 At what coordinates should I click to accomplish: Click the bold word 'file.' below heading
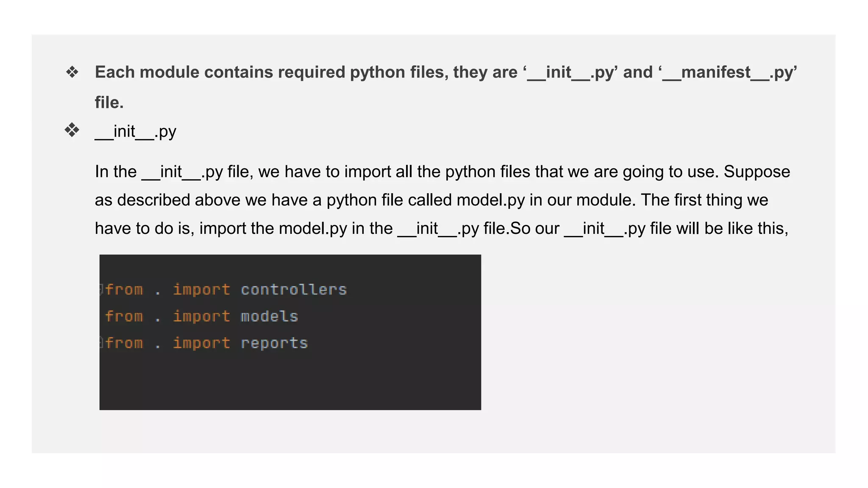(109, 103)
